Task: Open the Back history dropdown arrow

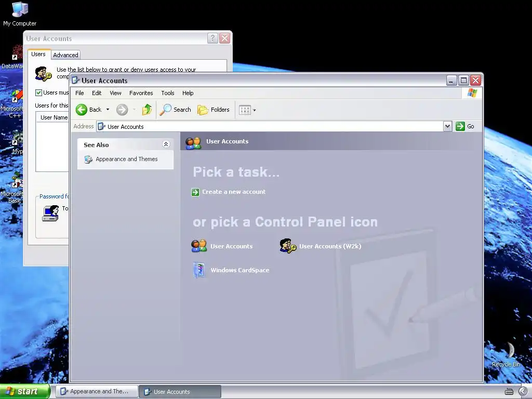Action: coord(108,110)
